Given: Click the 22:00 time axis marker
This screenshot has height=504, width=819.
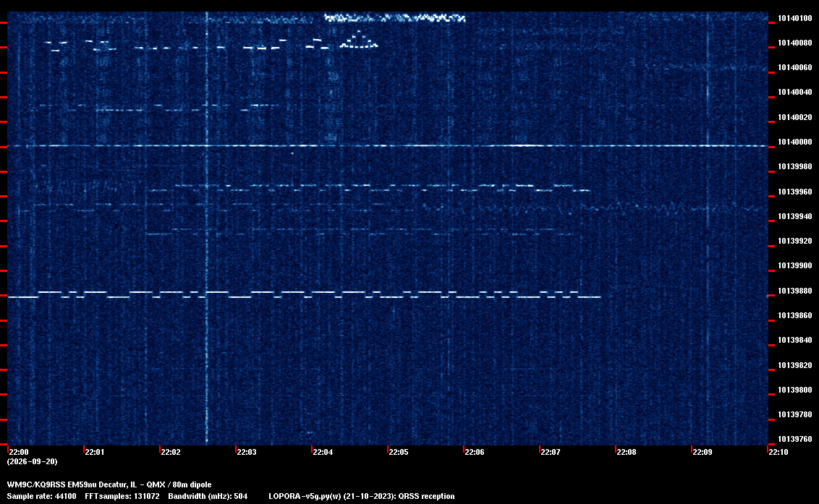Looking at the screenshot, I should 18,452.
